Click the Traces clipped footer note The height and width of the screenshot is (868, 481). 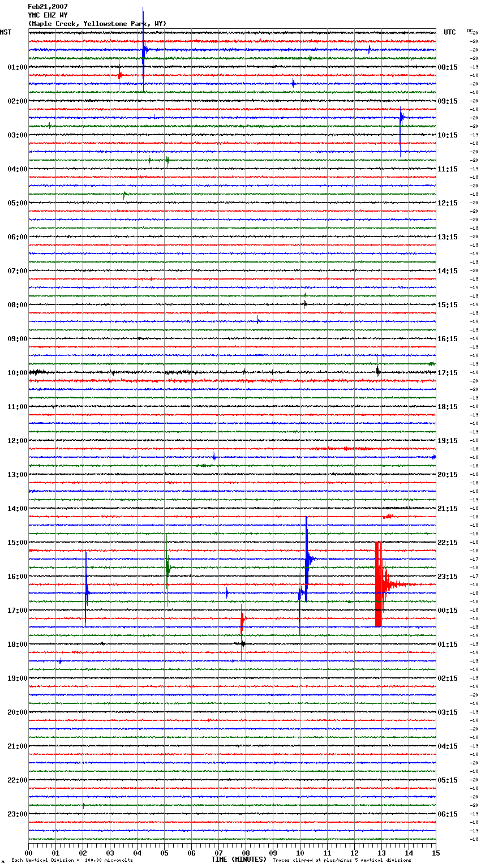click(342, 861)
